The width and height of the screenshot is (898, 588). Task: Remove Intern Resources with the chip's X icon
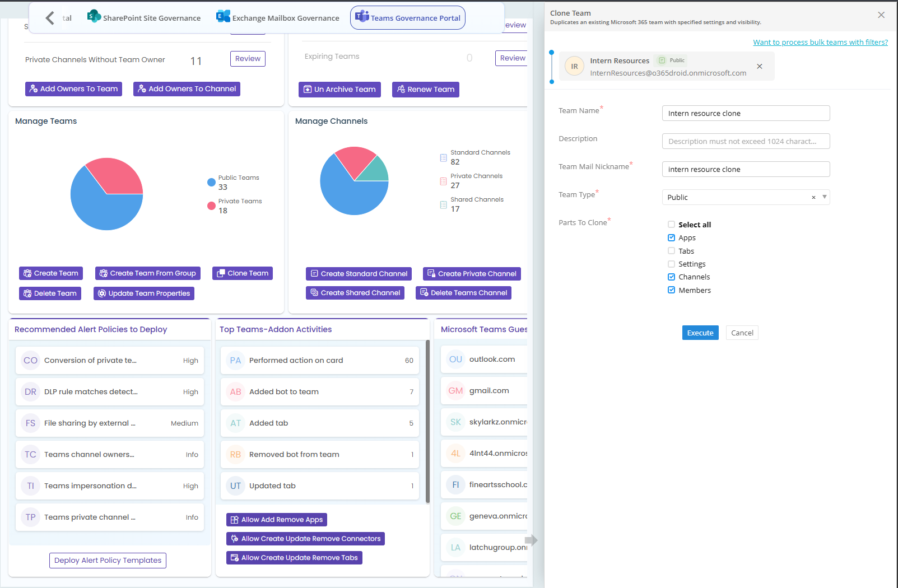coord(760,66)
